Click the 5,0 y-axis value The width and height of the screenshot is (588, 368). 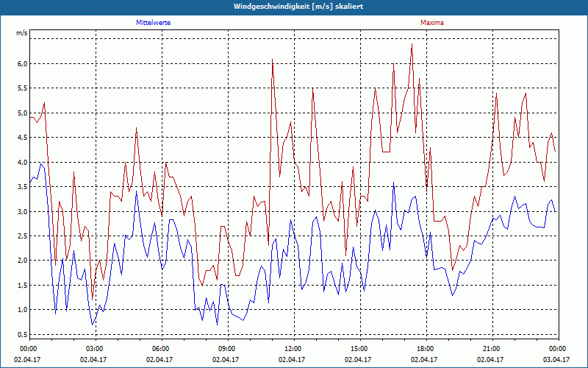pyautogui.click(x=23, y=113)
